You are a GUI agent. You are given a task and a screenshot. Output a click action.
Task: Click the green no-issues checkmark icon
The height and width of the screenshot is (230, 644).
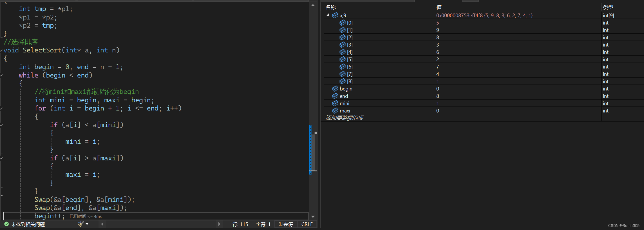(x=6, y=224)
